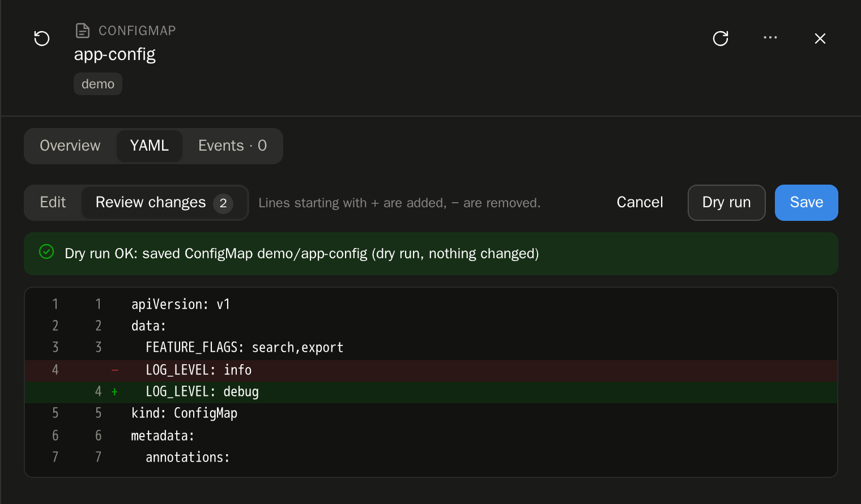Click the 'kind: ConfigMap' line
The width and height of the screenshot is (861, 504).
coord(431,413)
